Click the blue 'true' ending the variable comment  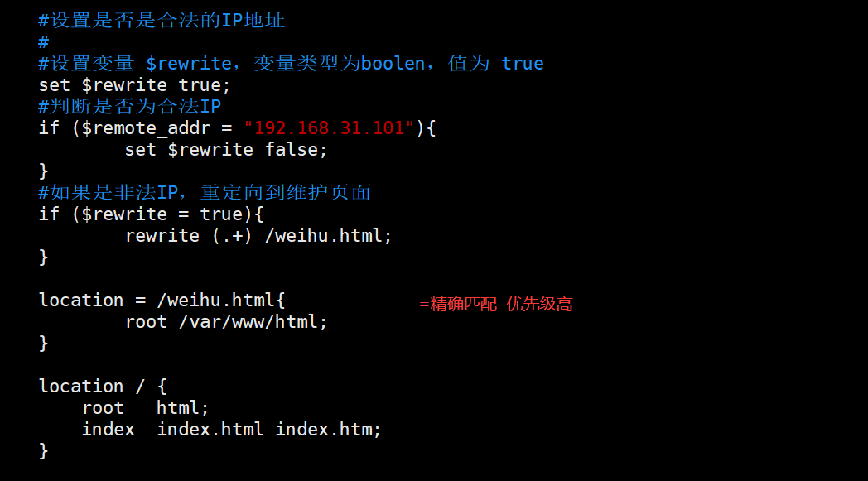coord(523,64)
